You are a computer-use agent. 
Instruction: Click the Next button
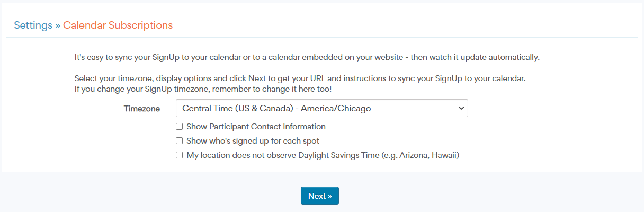coord(319,196)
